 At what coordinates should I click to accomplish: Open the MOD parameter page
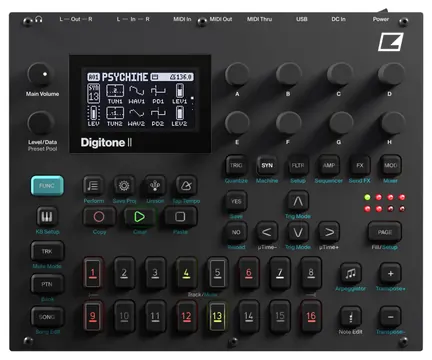tap(391, 165)
